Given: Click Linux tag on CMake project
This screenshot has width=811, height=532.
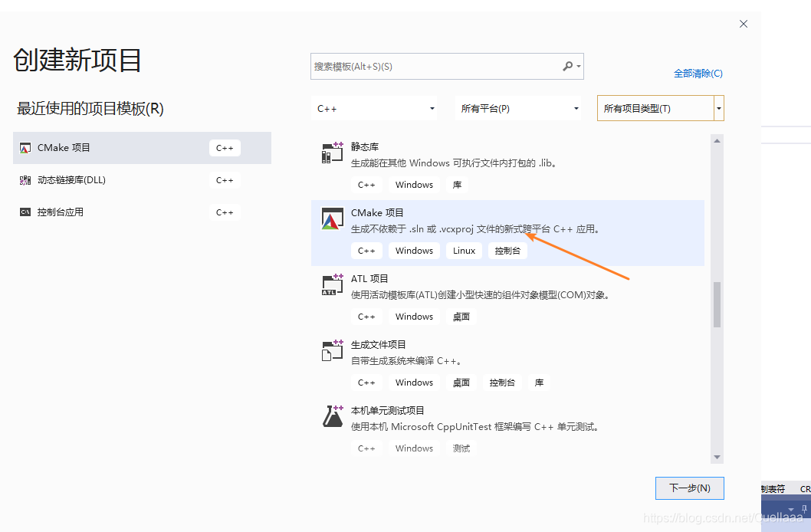Looking at the screenshot, I should click(x=464, y=251).
